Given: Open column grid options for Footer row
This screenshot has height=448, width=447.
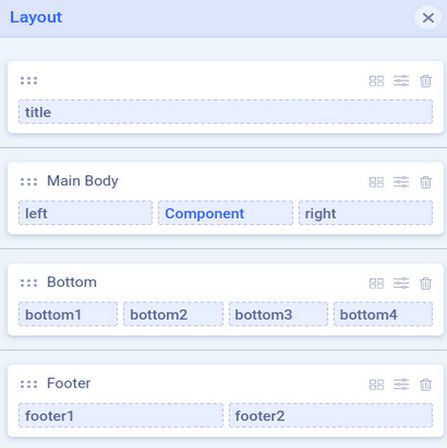Looking at the screenshot, I should click(x=376, y=385).
